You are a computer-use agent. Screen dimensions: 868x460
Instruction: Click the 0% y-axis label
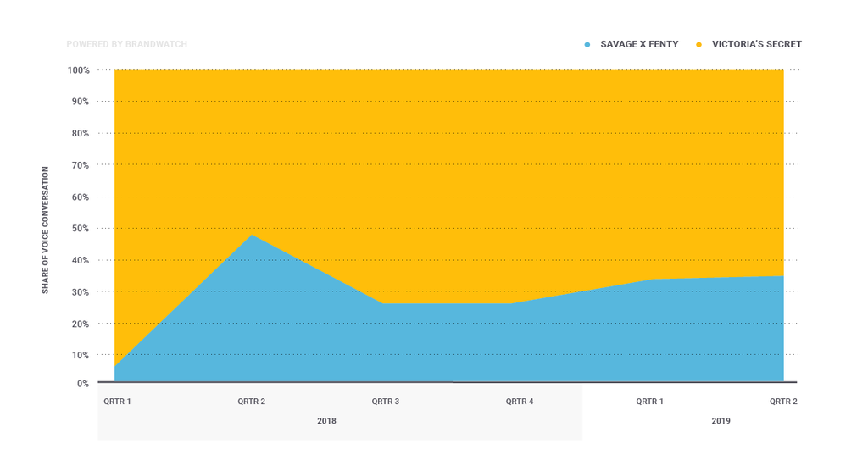pos(82,384)
